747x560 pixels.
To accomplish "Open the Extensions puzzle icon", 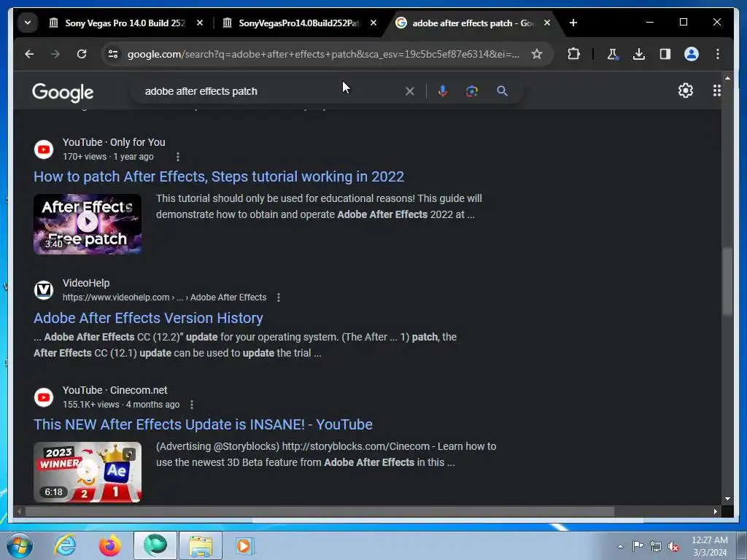I will [x=573, y=54].
